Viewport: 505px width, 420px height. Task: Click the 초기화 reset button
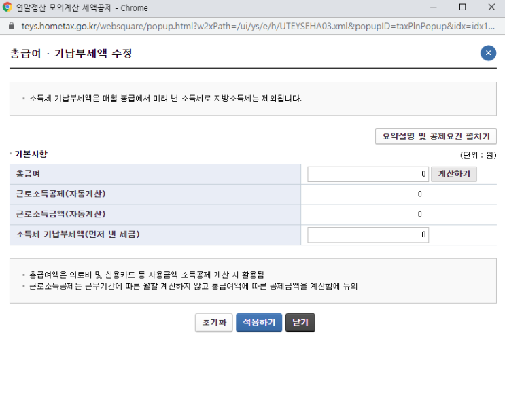click(214, 322)
